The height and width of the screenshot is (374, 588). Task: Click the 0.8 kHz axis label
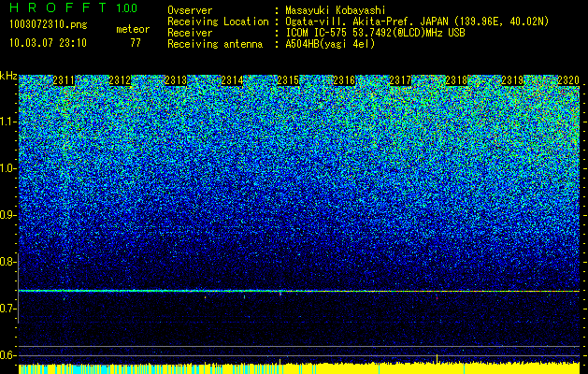click(7, 262)
